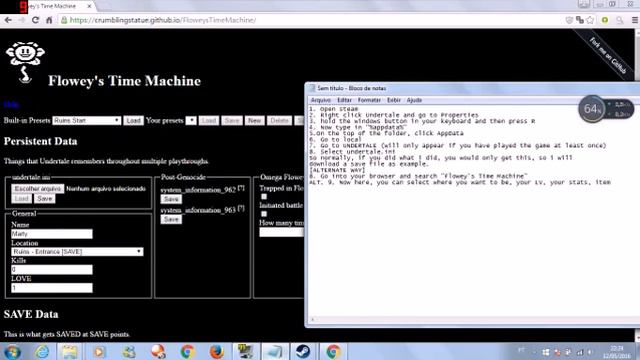Switch to the Notepad taskbar icon left of Steam
Image resolution: width=640 pixels, height=360 pixels.
[274, 351]
